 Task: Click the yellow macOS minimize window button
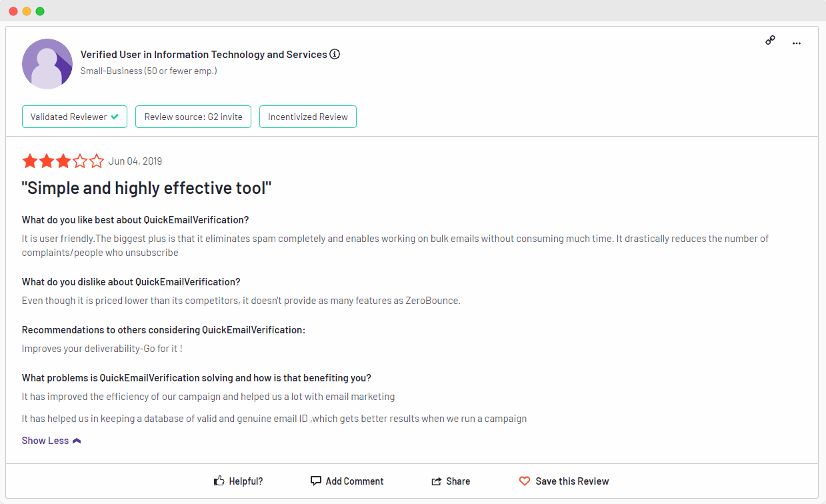[x=27, y=11]
